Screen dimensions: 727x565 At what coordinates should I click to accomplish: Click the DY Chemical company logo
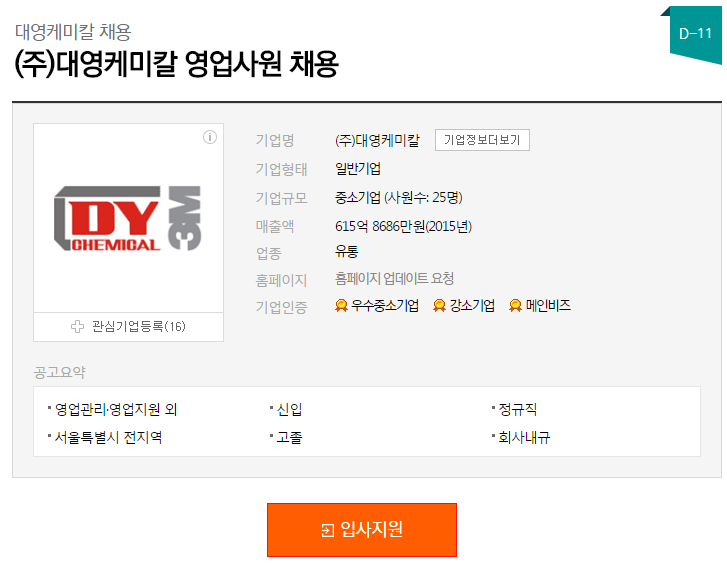tap(128, 218)
